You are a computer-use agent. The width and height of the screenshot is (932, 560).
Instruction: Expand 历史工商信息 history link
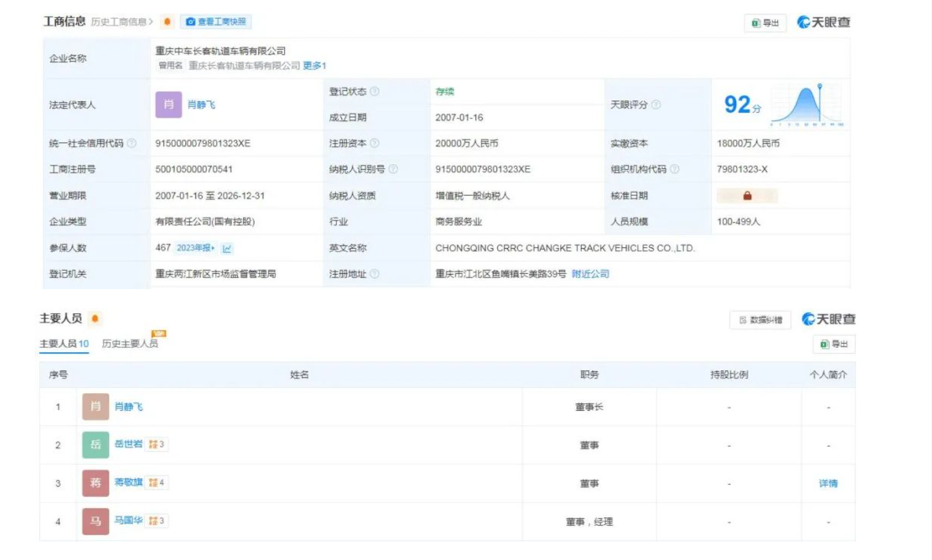[122, 22]
